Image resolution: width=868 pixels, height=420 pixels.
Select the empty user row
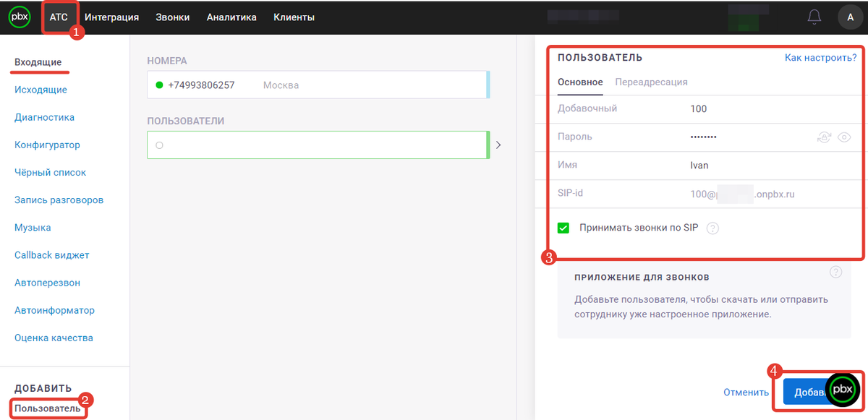pos(318,145)
